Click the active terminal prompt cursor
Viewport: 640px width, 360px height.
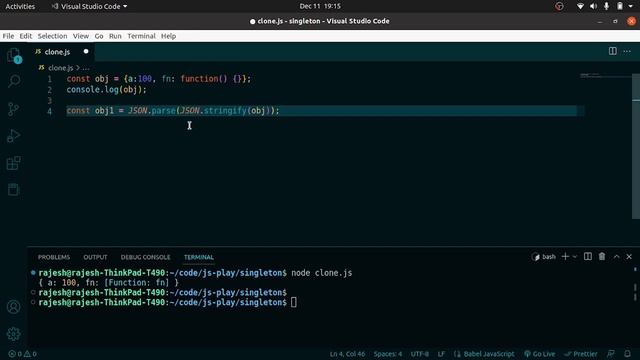click(x=293, y=302)
